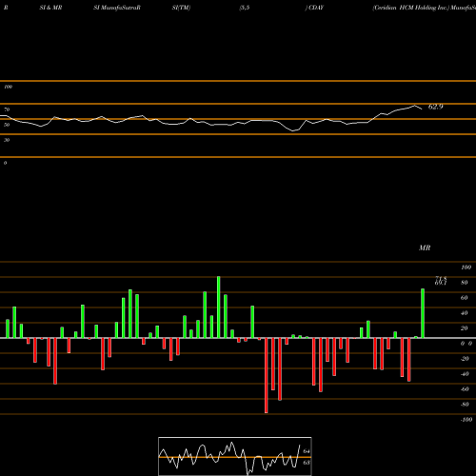Image resolution: width=476 pixels, height=476 pixels.
Task: Click the latest green MR bar on the right
Action: [423, 313]
